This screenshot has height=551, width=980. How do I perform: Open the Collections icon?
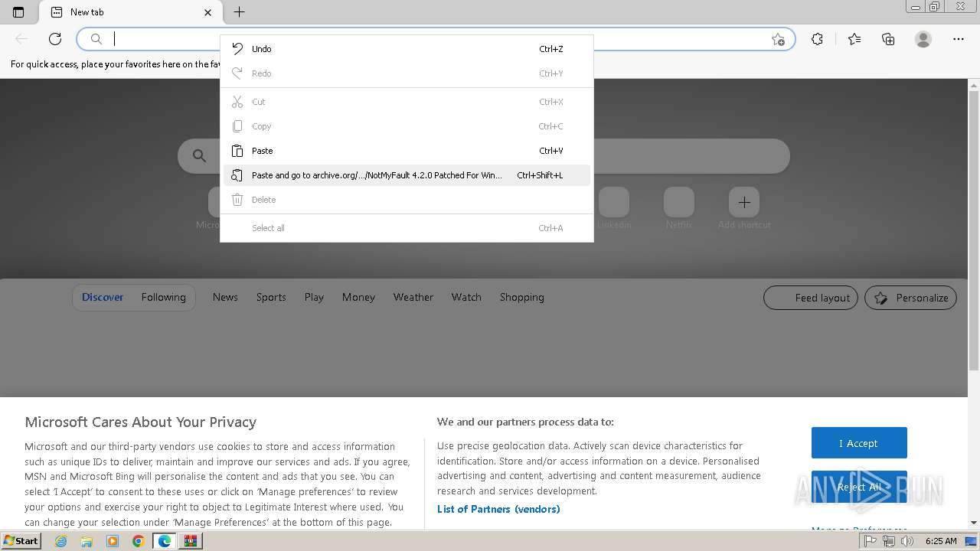coord(888,39)
